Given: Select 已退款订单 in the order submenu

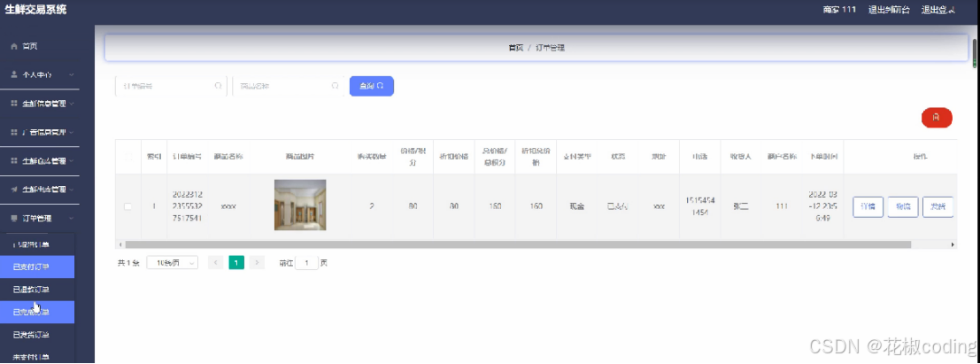Looking at the screenshot, I should tap(37, 290).
